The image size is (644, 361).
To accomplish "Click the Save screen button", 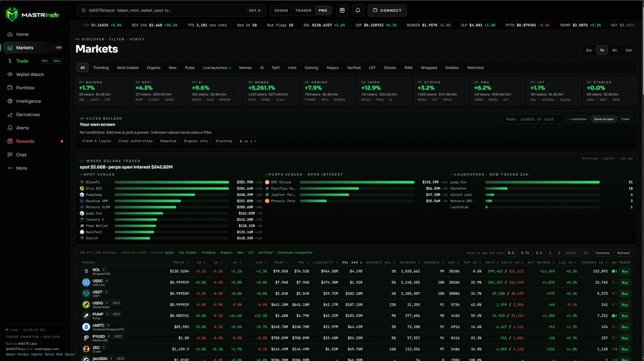I will (x=604, y=119).
